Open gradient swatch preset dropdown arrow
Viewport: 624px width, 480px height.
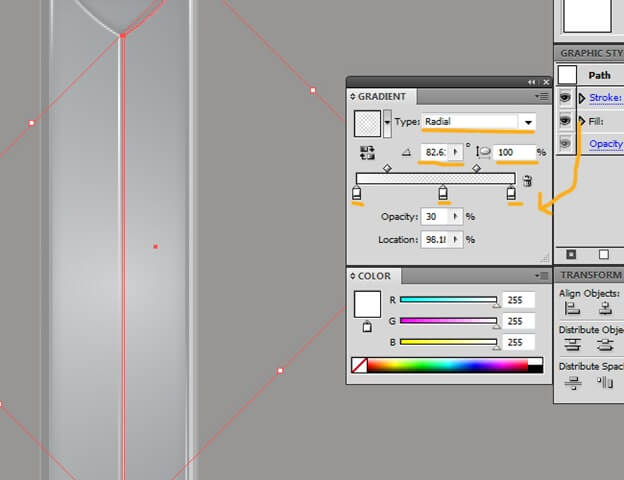pyautogui.click(x=387, y=123)
